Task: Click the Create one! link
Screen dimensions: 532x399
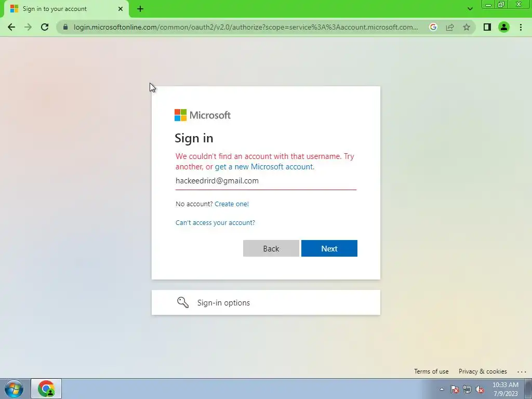Action: pyautogui.click(x=232, y=204)
